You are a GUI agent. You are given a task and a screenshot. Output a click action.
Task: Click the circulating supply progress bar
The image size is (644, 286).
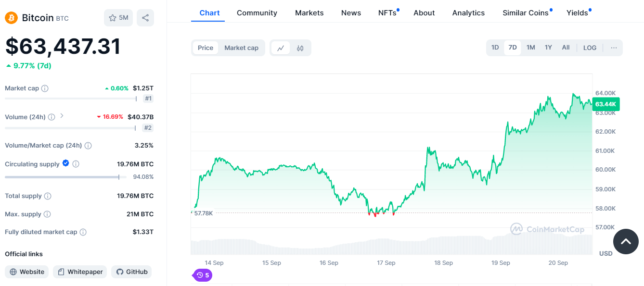[x=65, y=177]
